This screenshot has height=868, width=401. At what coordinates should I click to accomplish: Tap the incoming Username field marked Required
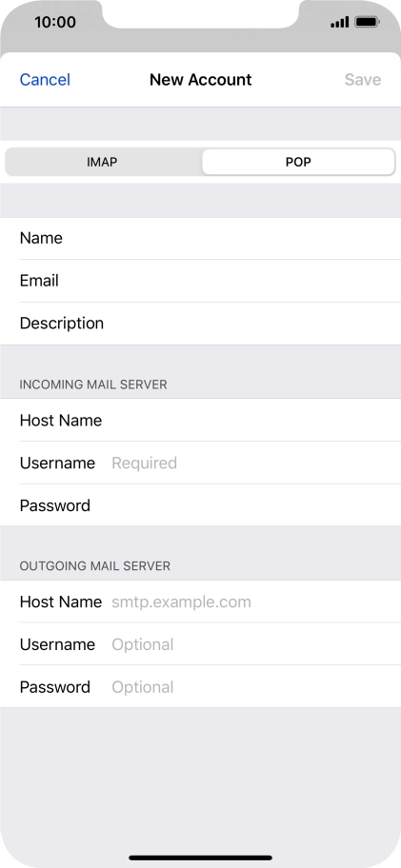click(200, 463)
